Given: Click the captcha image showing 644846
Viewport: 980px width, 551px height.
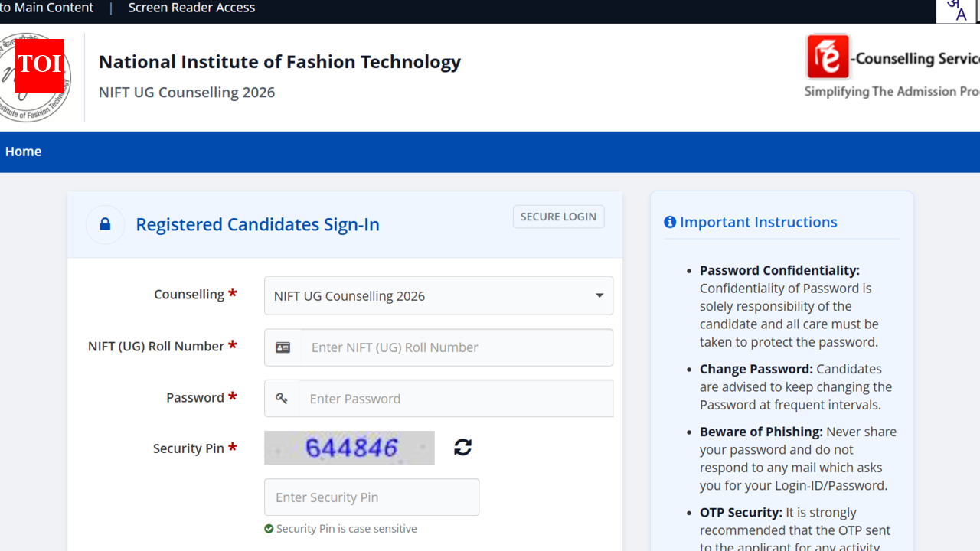Looking at the screenshot, I should pyautogui.click(x=349, y=448).
